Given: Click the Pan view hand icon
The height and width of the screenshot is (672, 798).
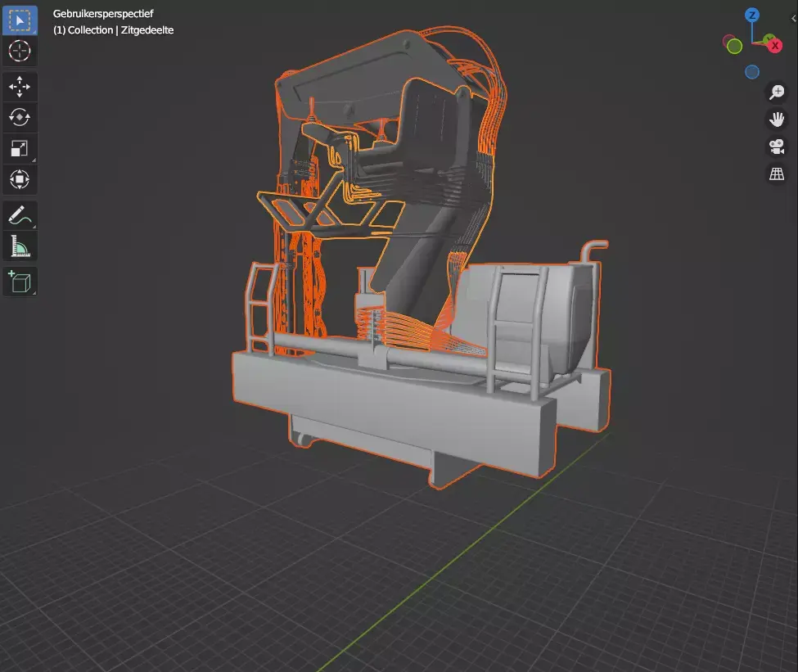Looking at the screenshot, I should (777, 120).
